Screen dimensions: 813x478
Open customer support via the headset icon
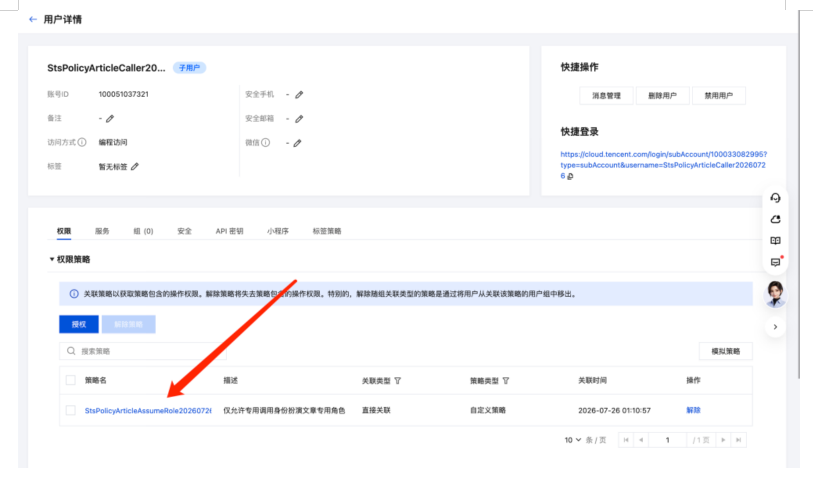[x=775, y=198]
